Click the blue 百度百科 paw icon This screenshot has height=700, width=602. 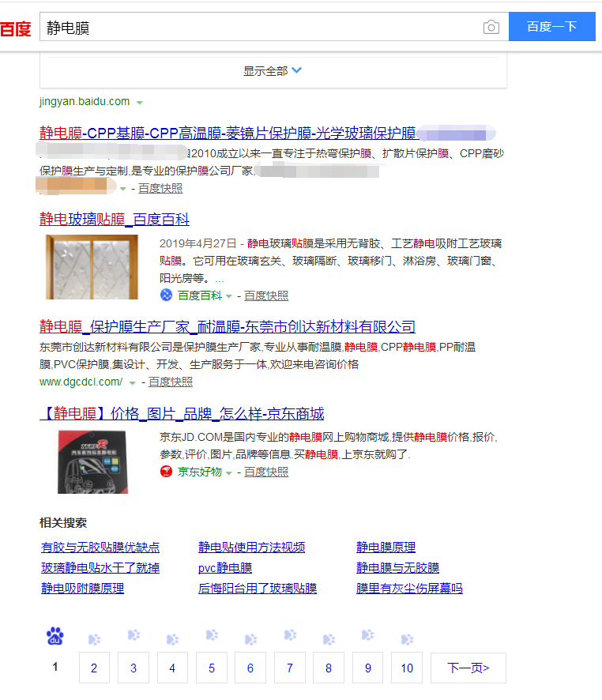click(x=166, y=295)
